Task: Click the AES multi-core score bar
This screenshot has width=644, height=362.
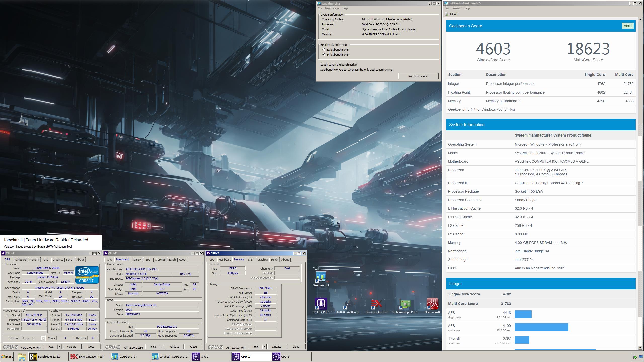Action: tap(541, 327)
